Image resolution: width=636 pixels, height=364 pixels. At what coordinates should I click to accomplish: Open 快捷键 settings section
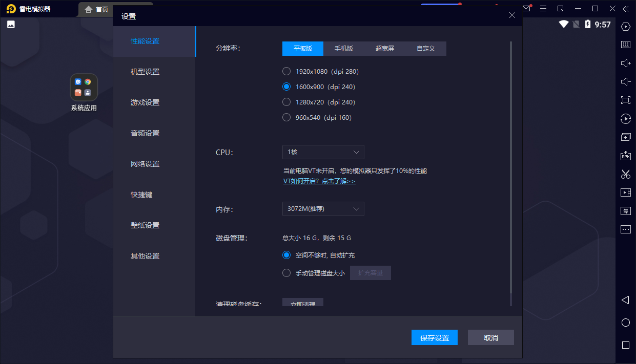point(154,195)
